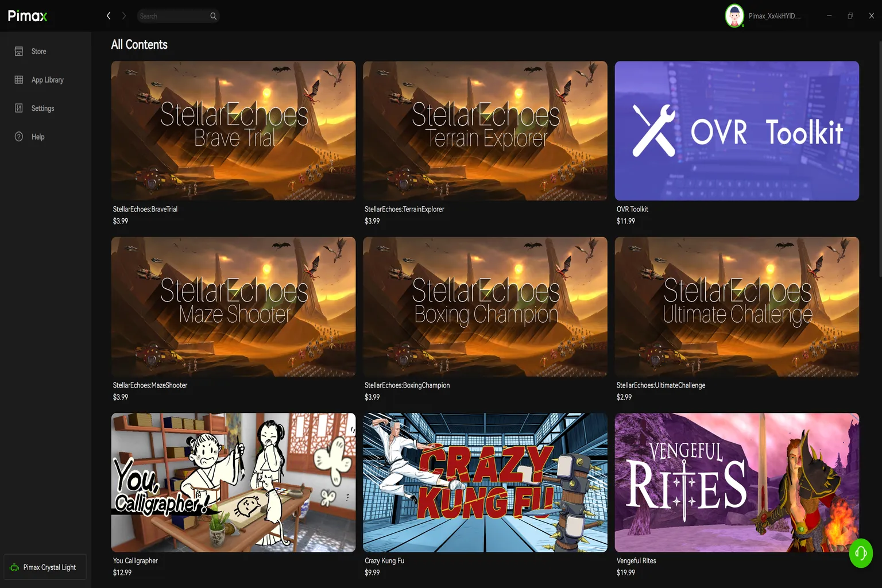This screenshot has height=588, width=882.
Task: Restore the Pimax window size
Action: (850, 16)
